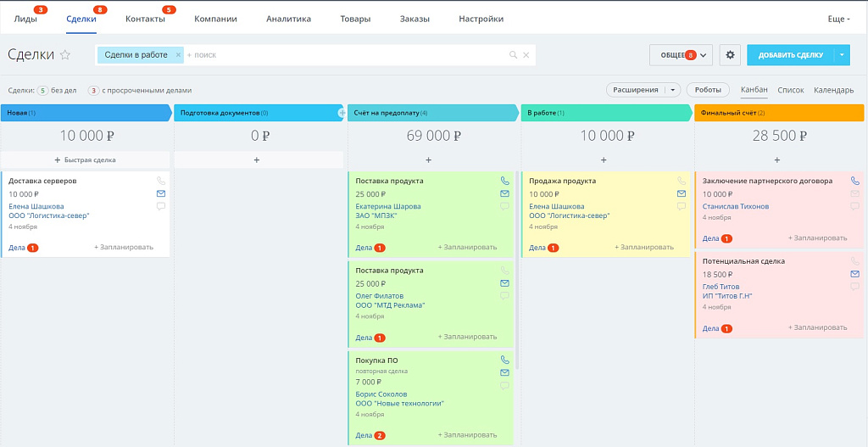The image size is (868, 447).
Task: Toggle 'с просроченными делами' counter filter
Action: pos(93,90)
